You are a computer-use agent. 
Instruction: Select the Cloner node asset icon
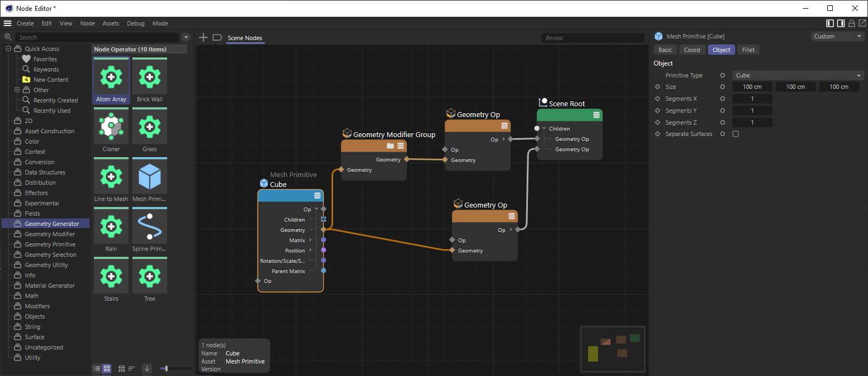tap(111, 127)
